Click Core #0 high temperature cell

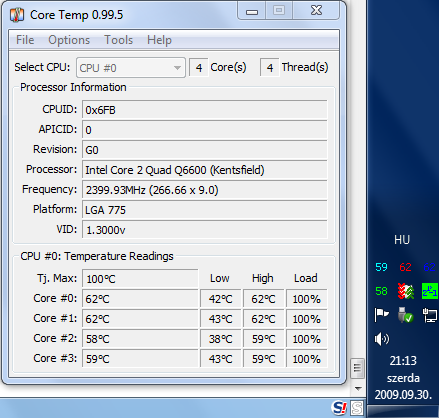click(263, 298)
